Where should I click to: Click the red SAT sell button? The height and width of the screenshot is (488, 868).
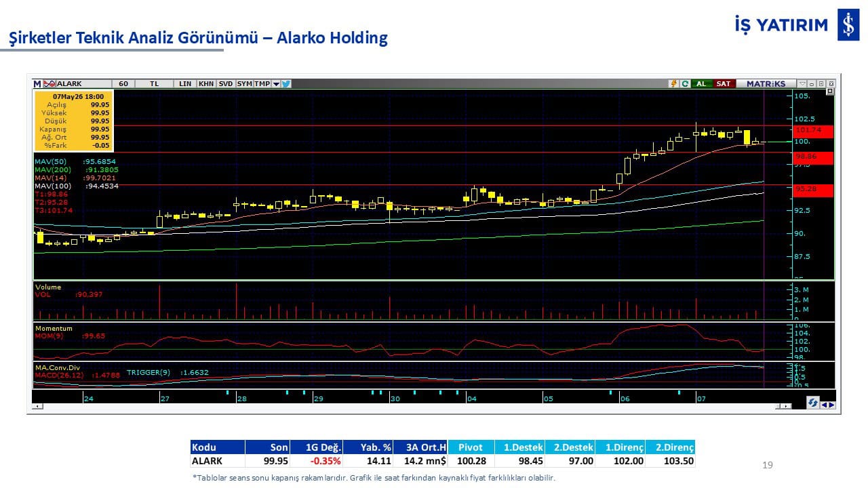724,84
